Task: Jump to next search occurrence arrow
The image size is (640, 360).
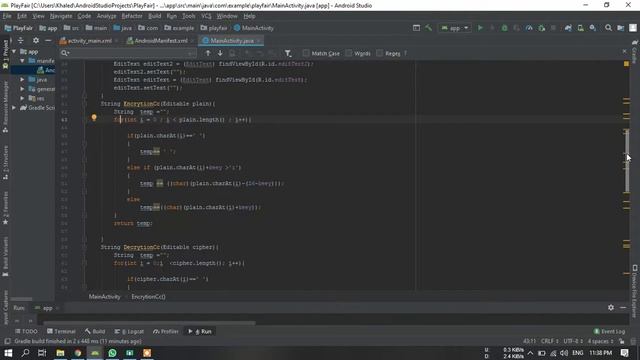Action: click(x=220, y=53)
